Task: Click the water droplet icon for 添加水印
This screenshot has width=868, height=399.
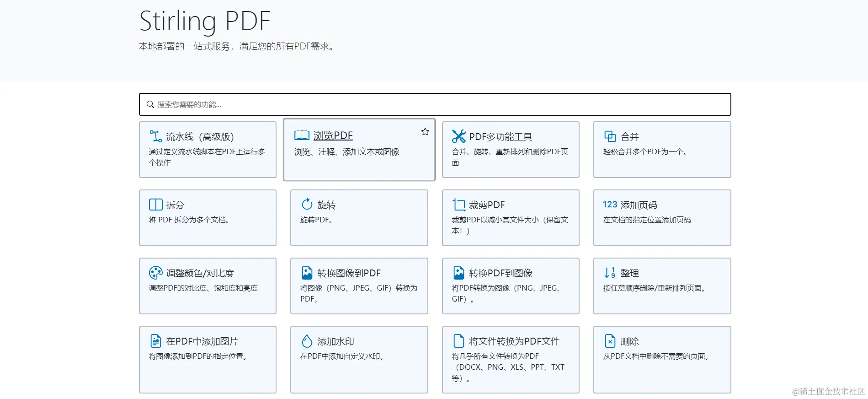Action: click(x=307, y=341)
